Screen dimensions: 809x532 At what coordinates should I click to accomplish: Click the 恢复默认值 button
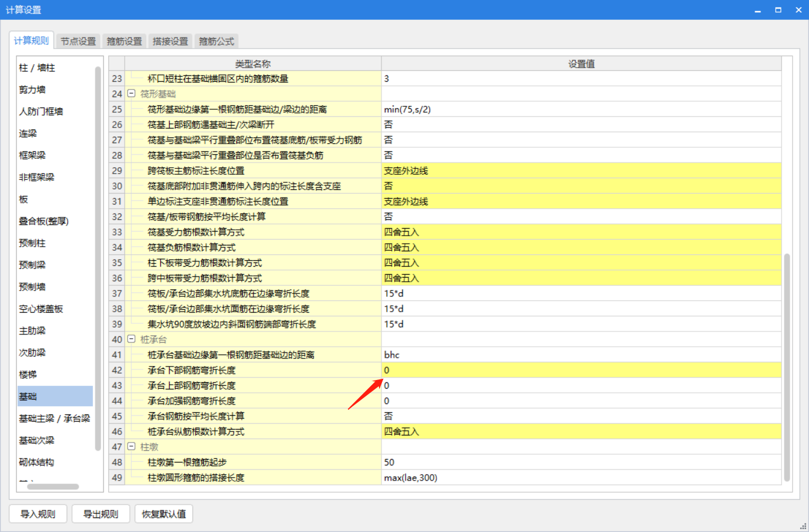point(164,514)
